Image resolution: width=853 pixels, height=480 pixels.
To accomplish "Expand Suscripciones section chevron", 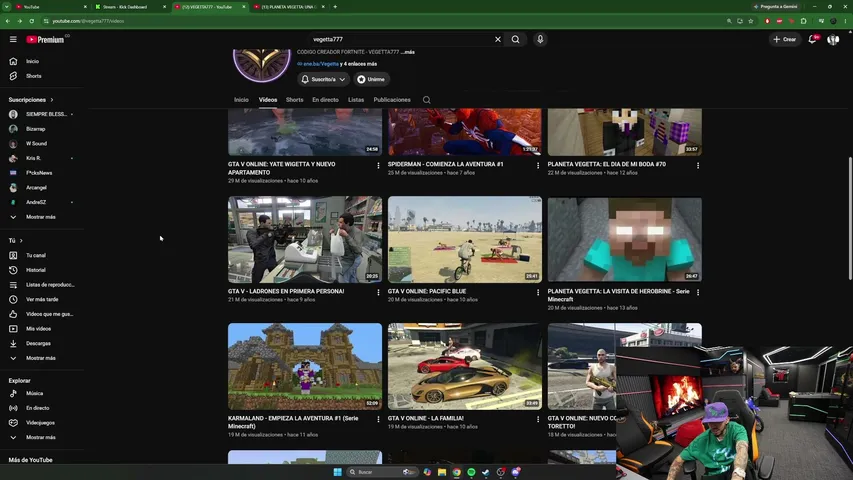I will pyautogui.click(x=52, y=100).
